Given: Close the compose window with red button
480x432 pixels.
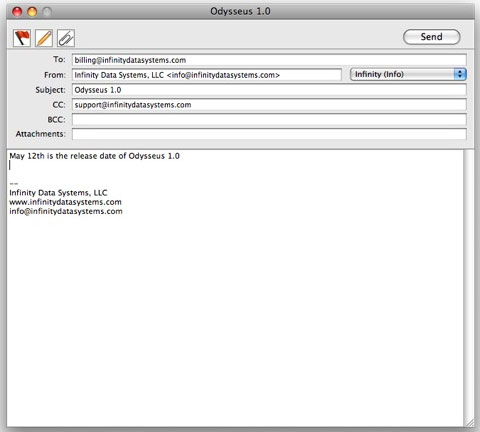Looking at the screenshot, I should [x=17, y=12].
